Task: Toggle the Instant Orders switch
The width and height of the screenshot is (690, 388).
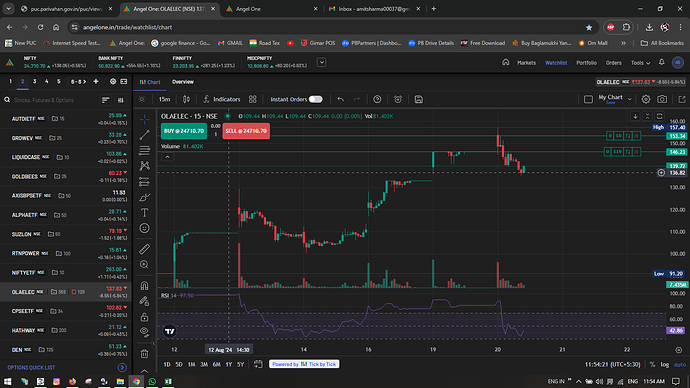Action: [x=316, y=99]
